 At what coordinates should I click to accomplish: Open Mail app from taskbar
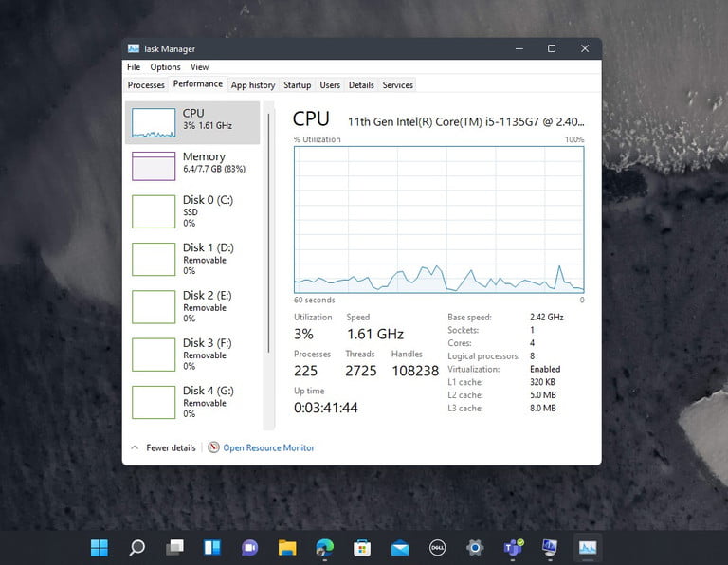[400, 548]
